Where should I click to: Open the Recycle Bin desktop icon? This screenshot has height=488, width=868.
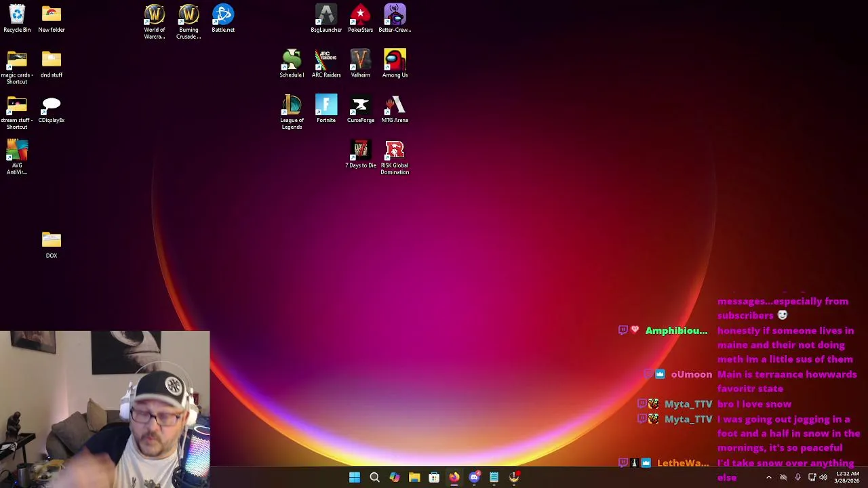pos(17,19)
